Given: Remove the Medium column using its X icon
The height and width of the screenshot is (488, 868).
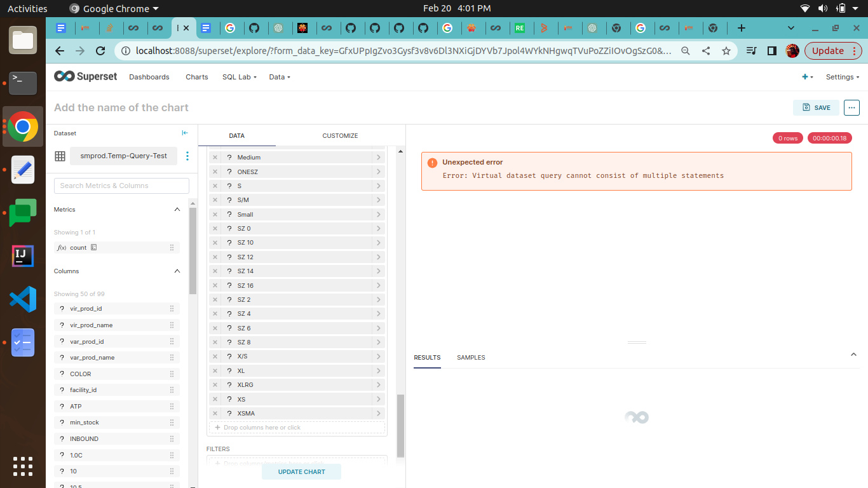Looking at the screenshot, I should (x=215, y=157).
